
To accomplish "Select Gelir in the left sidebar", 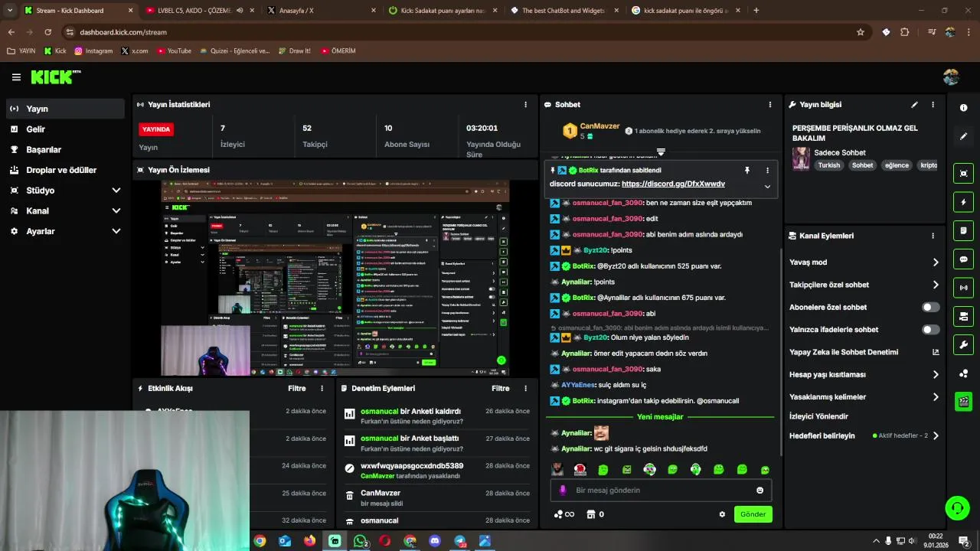I will [65, 129].
